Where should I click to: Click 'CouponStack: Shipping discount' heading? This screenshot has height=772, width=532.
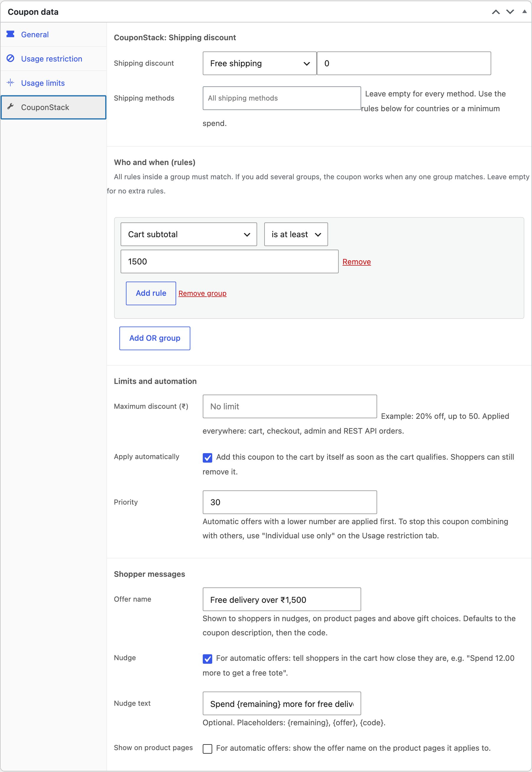point(175,38)
